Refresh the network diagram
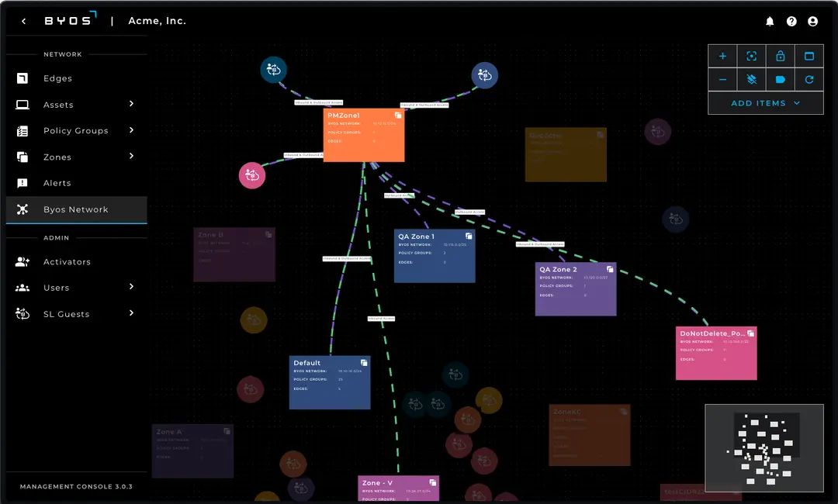This screenshot has width=838, height=504. click(x=809, y=80)
